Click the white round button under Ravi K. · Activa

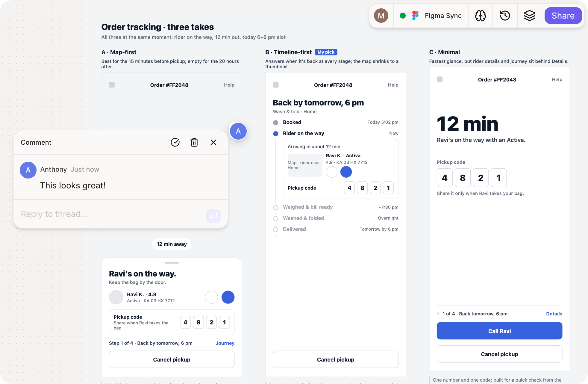tap(332, 172)
